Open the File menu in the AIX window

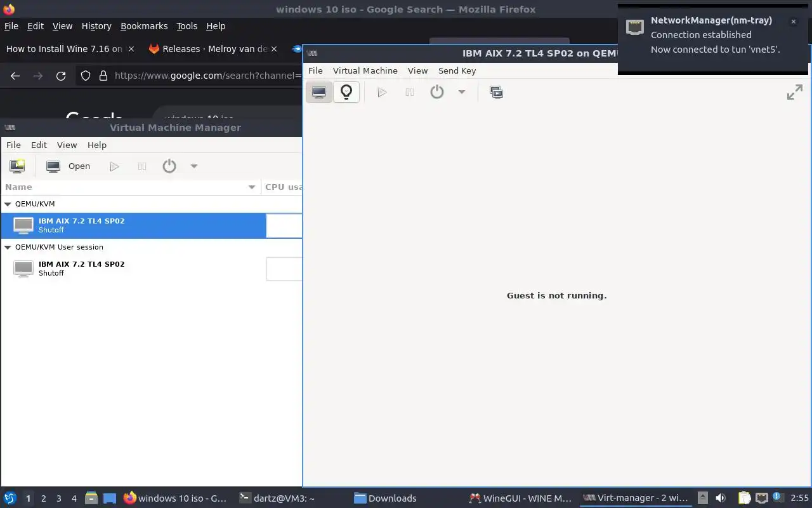tap(315, 70)
